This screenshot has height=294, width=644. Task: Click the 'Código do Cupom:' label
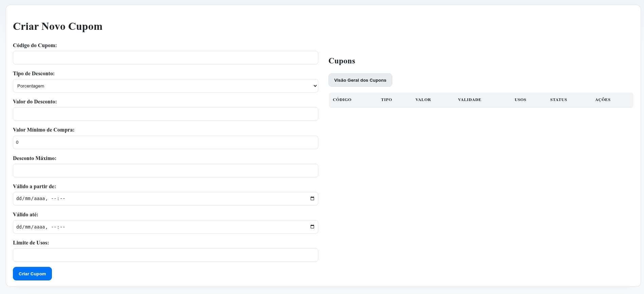35,45
